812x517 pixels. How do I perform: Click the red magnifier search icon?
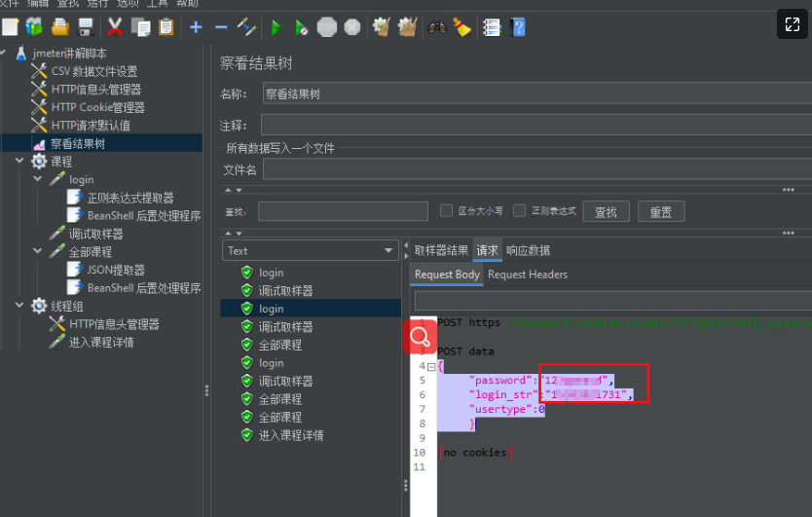(420, 337)
